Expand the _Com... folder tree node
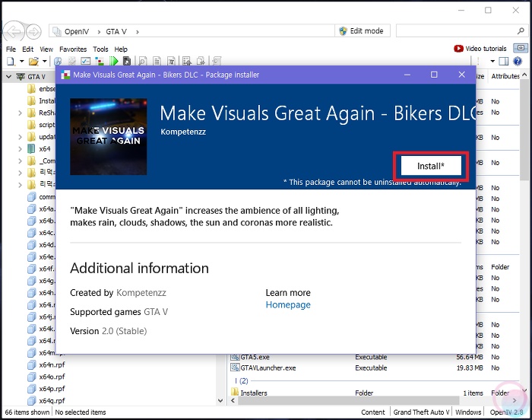This screenshot has width=532, height=420. point(20,161)
